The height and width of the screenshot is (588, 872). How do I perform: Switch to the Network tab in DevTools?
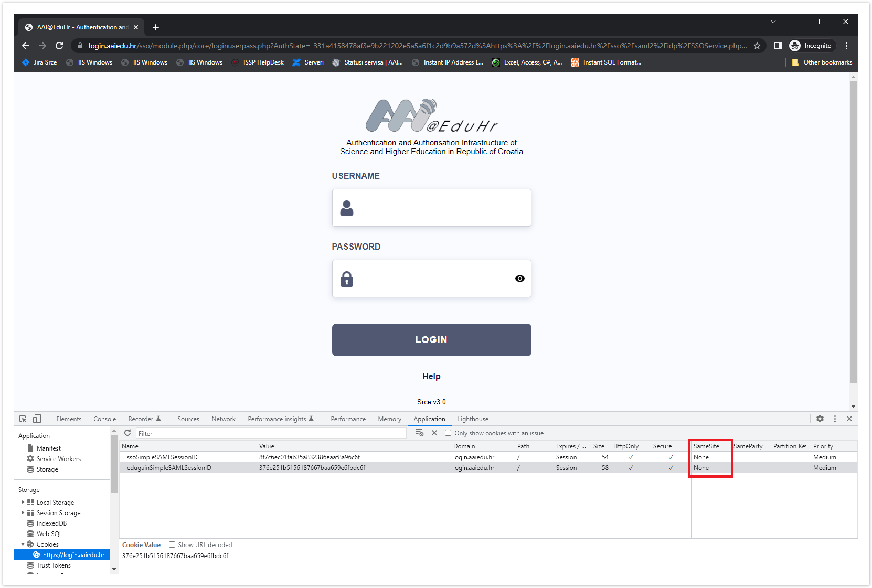[224, 419]
